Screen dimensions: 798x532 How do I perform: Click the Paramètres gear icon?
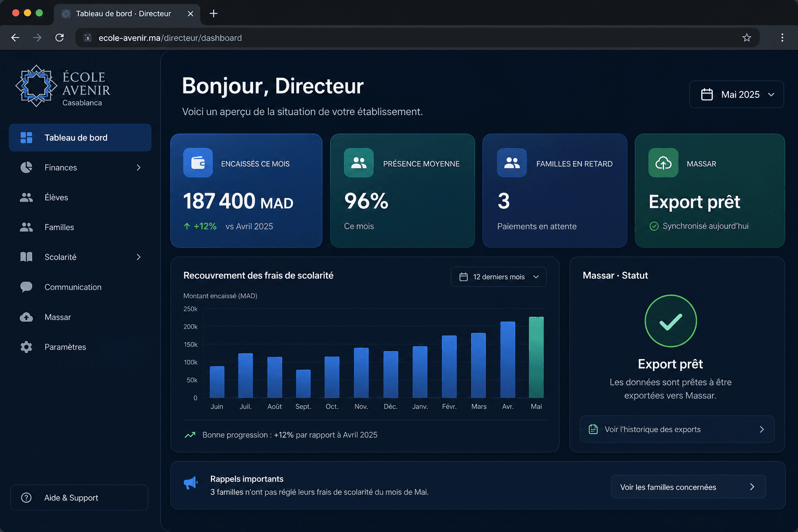click(26, 347)
